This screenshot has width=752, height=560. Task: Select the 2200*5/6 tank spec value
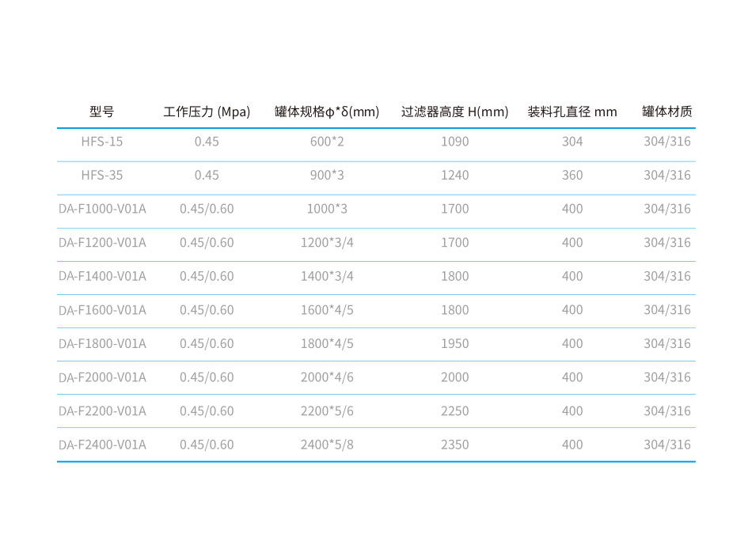point(327,411)
